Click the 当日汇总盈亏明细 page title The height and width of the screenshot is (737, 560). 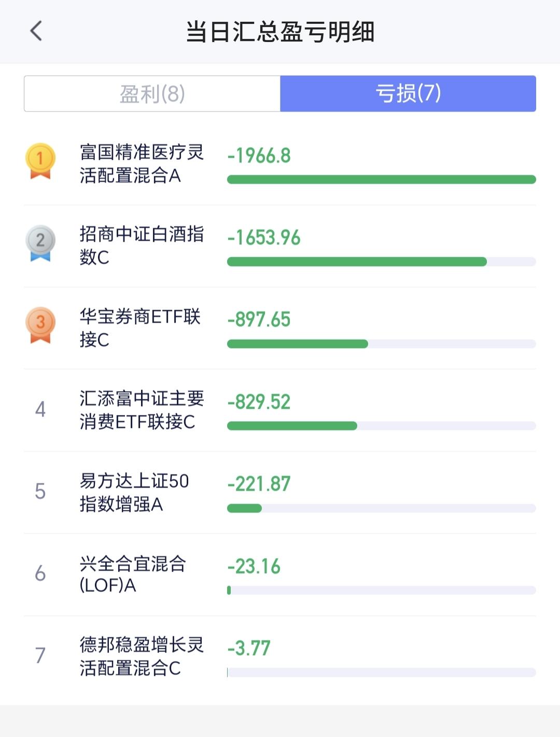280,32
